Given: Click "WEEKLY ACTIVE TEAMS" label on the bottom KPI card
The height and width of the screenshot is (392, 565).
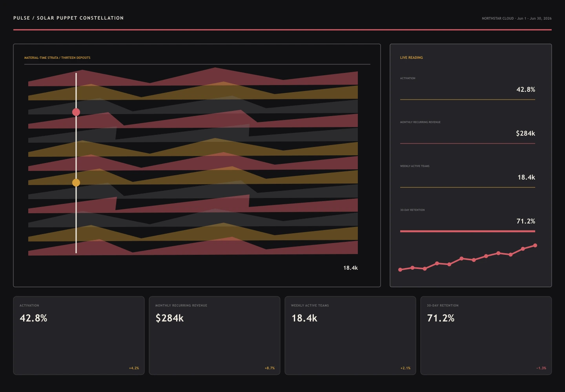Looking at the screenshot, I should tap(310, 305).
